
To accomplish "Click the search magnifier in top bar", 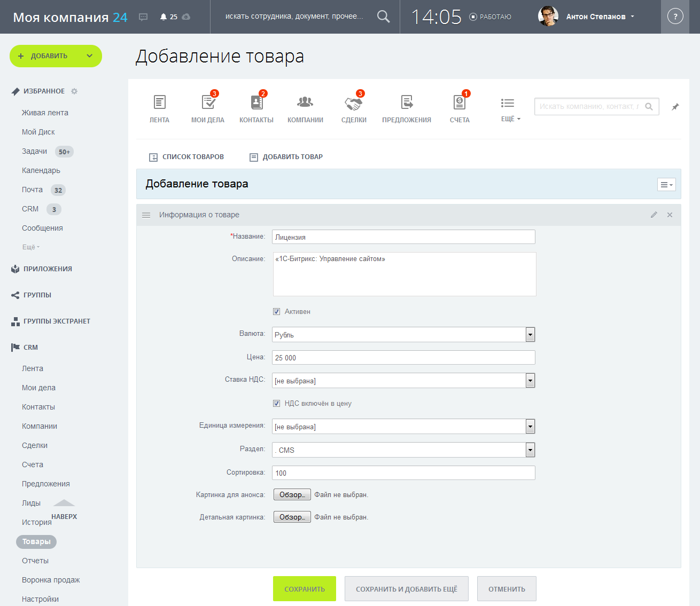I will 383,17.
